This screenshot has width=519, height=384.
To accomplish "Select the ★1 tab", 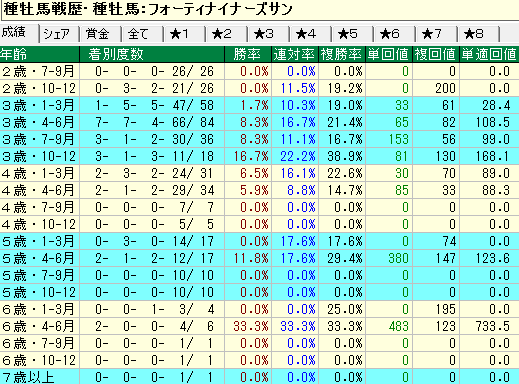I will tap(184, 34).
